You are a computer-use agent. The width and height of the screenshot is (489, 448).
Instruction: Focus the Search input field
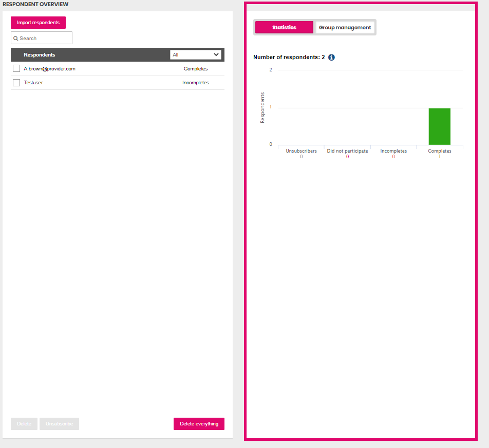42,38
